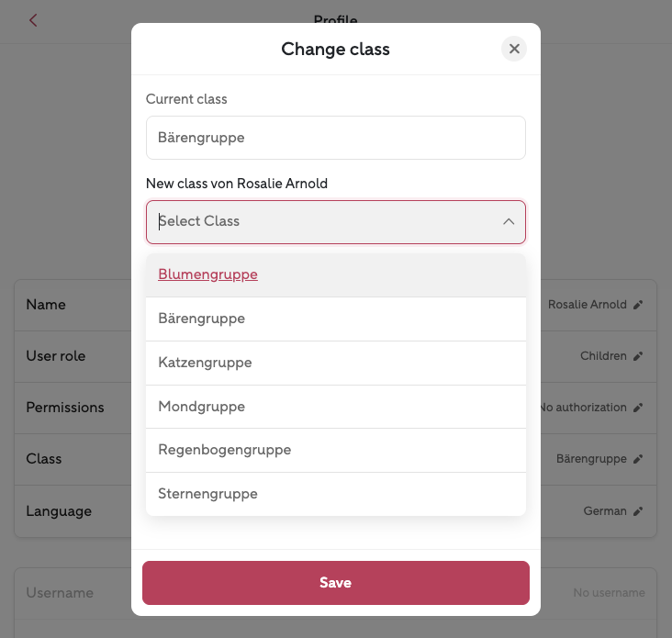Click the German language value
This screenshot has width=672, height=638.
coord(605,511)
